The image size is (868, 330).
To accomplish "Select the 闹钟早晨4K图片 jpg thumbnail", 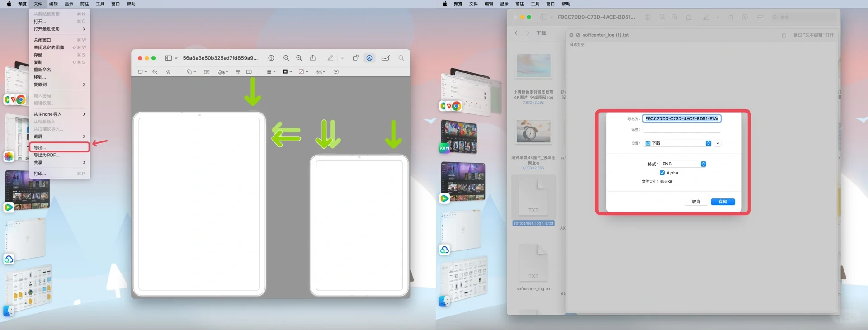I will point(533,131).
